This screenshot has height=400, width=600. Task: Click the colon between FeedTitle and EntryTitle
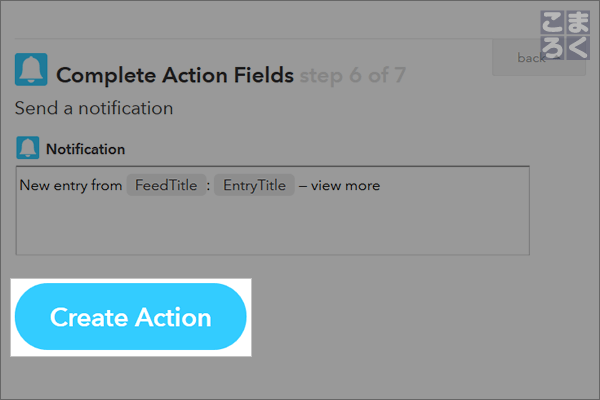pyautogui.click(x=209, y=186)
